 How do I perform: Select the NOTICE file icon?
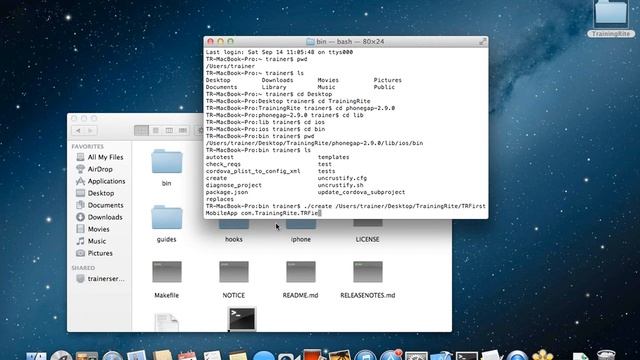coord(233,272)
